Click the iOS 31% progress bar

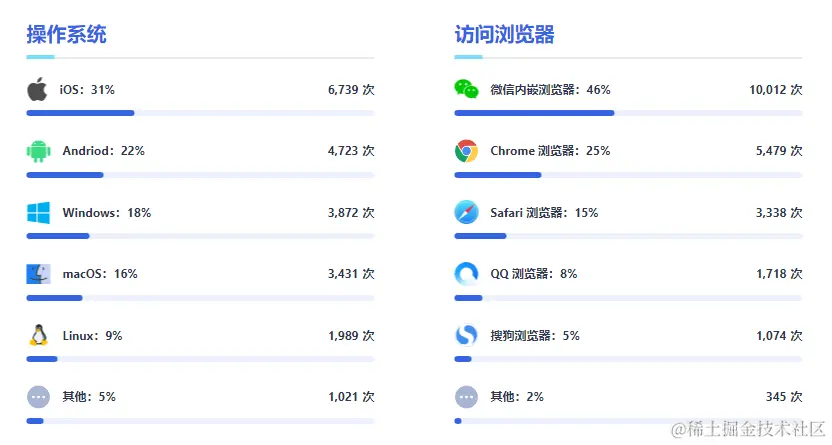coord(201,113)
